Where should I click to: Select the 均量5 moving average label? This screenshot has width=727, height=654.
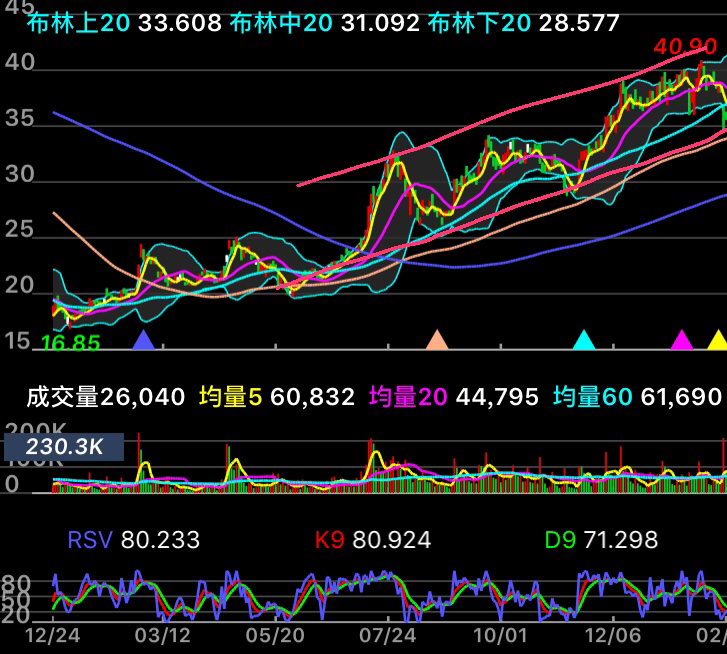[x=230, y=398]
